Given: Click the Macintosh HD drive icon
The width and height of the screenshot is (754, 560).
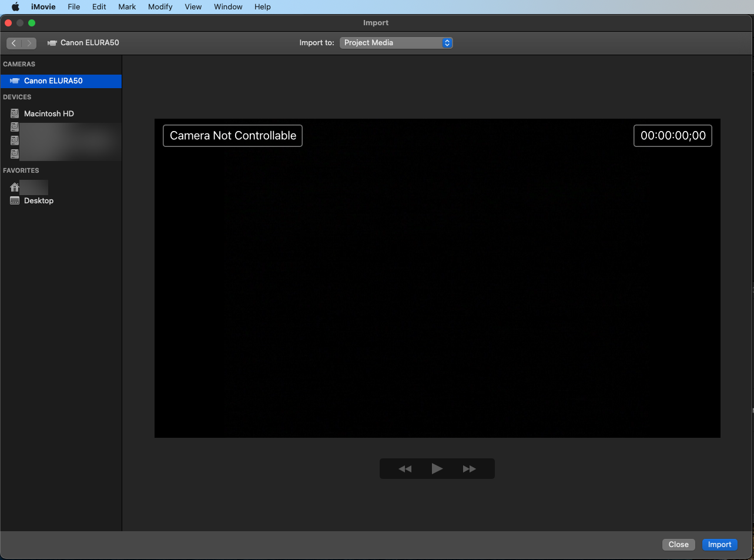Looking at the screenshot, I should (15, 113).
